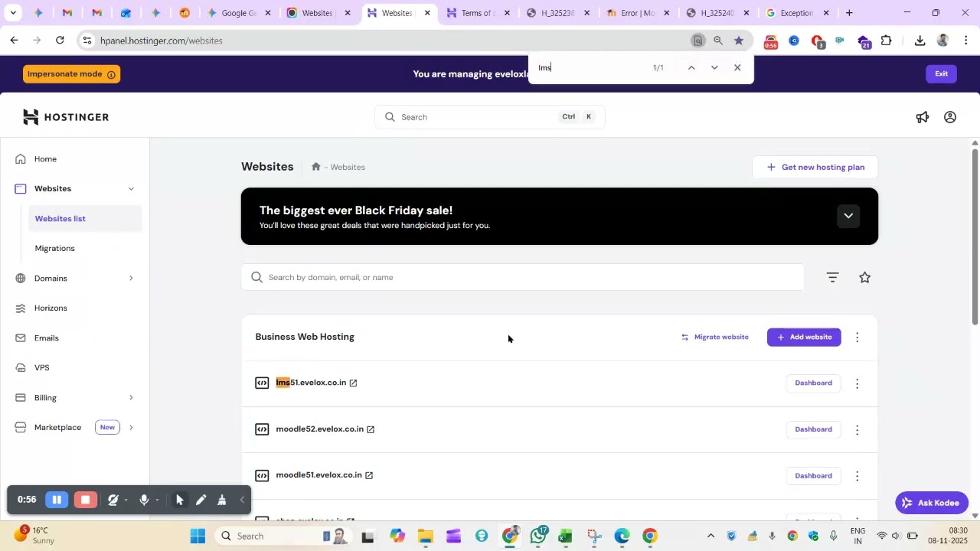This screenshot has height=551, width=980.
Task: Click Migrate website
Action: 714,337
